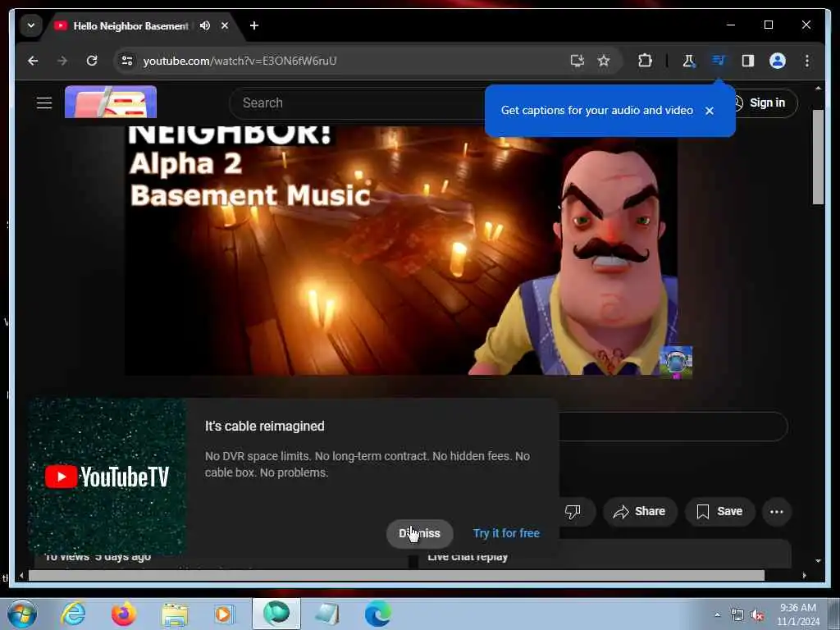Viewport: 840px width, 630px height.
Task: Close the captions tooltip popup
Action: pyautogui.click(x=710, y=111)
